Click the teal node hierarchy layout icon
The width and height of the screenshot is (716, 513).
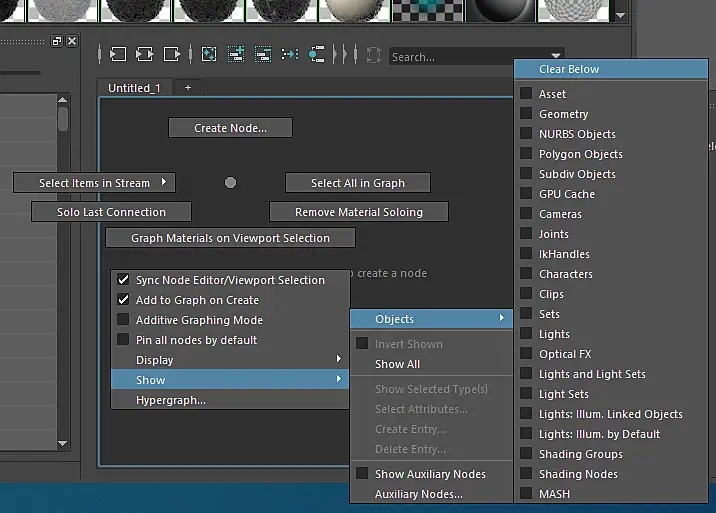[316, 54]
